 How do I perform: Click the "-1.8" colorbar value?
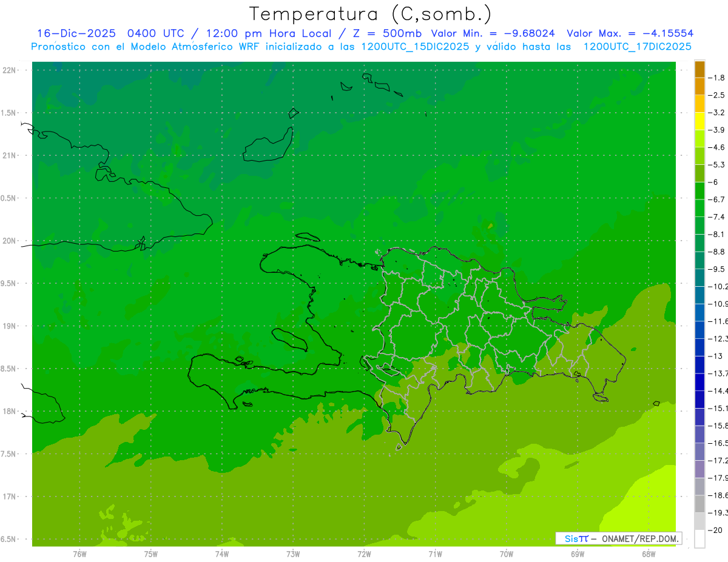pyautogui.click(x=717, y=78)
